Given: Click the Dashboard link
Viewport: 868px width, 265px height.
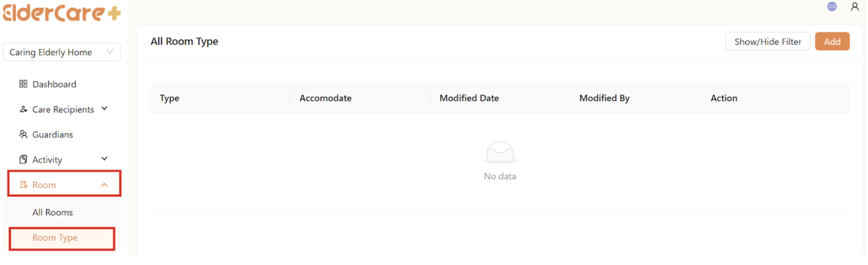Looking at the screenshot, I should tap(54, 84).
